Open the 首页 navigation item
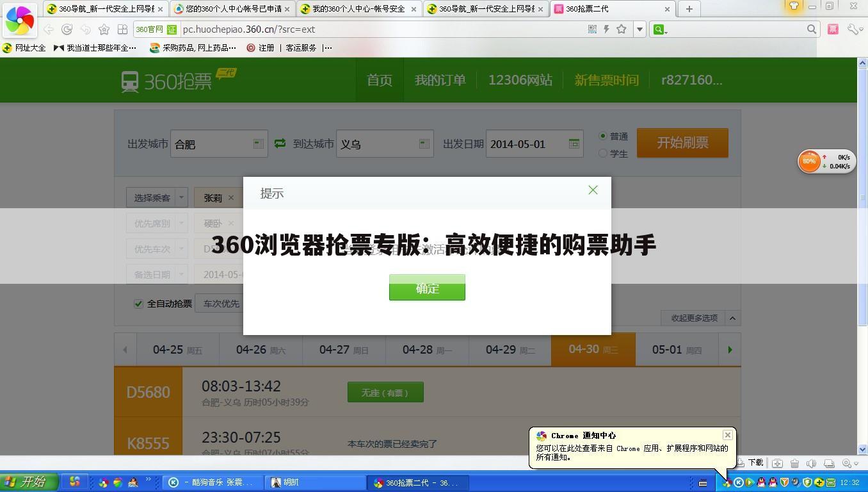Viewport: 868px width, 492px height. [379, 80]
